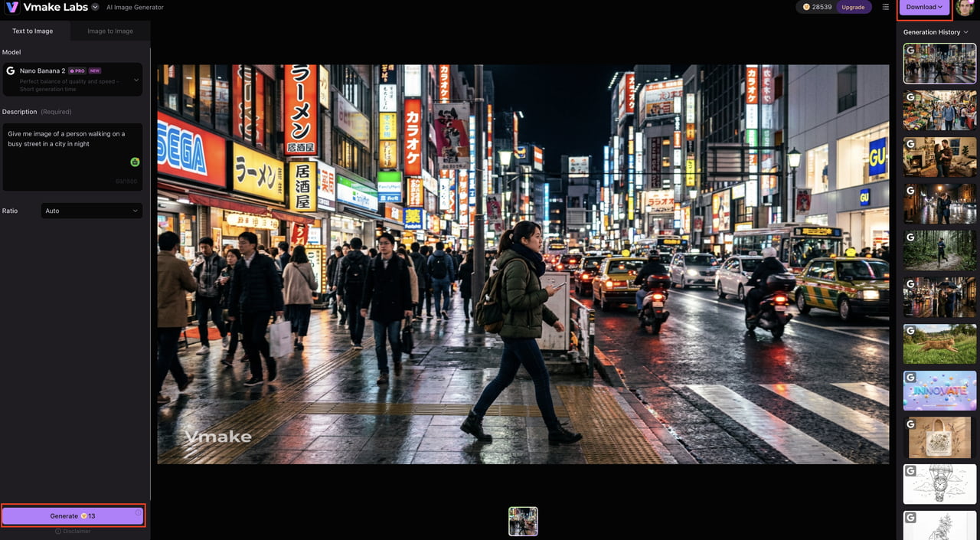
Task: Open the Ratio Auto dropdown
Action: [x=91, y=211]
